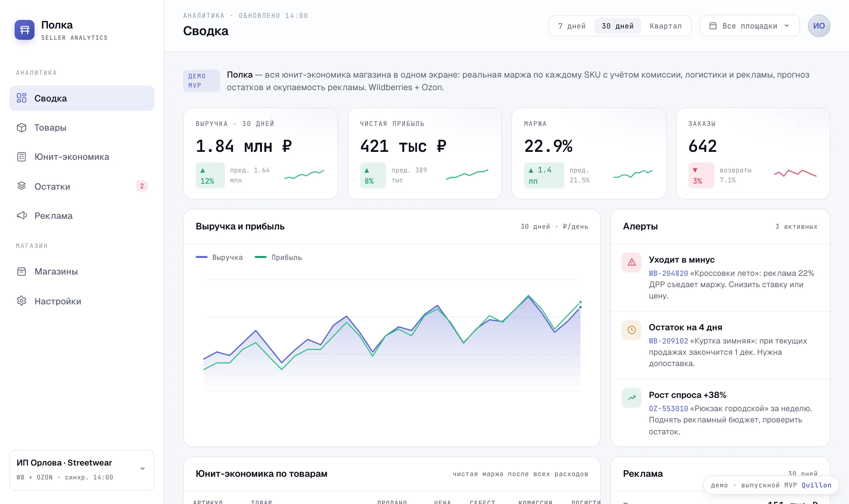Expand the ИП Орлова · Streetwear store switcher
This screenshot has width=849, height=504.
(82, 470)
